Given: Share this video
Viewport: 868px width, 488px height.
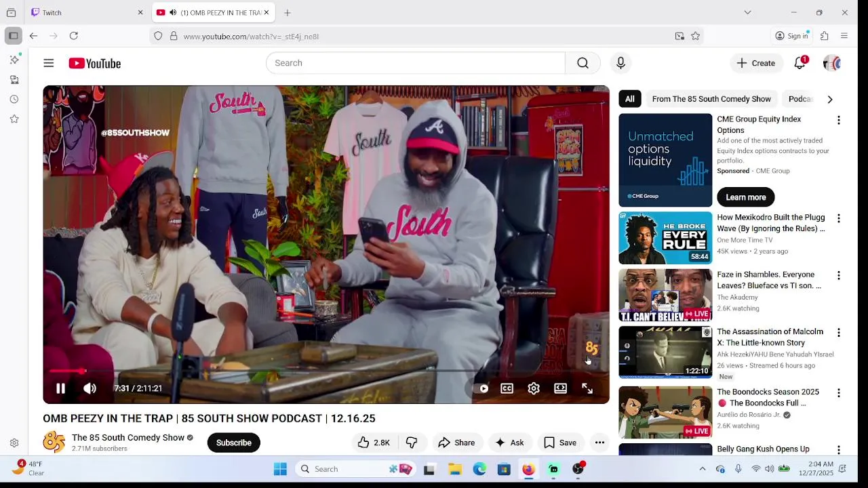Looking at the screenshot, I should [x=456, y=443].
